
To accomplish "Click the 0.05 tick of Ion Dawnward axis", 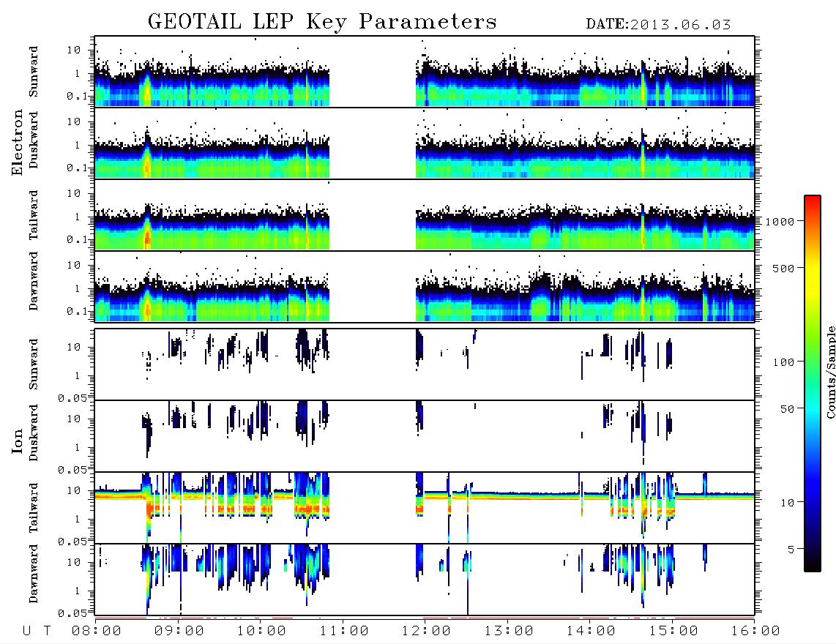I will pyautogui.click(x=72, y=613).
